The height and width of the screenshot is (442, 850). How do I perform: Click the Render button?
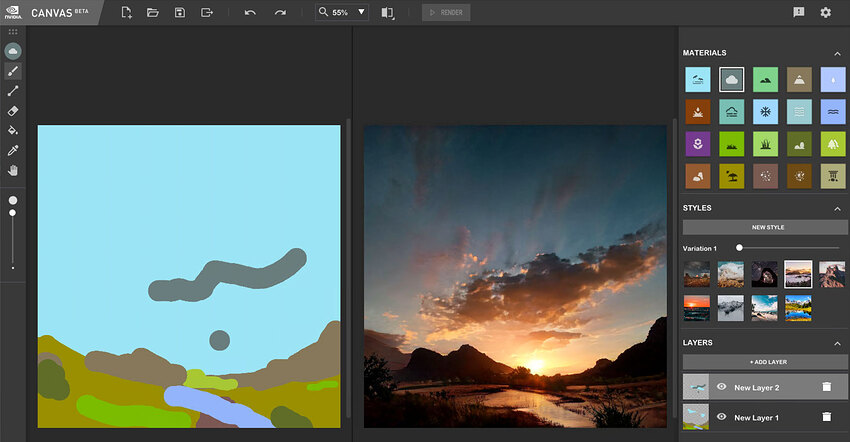(x=446, y=12)
